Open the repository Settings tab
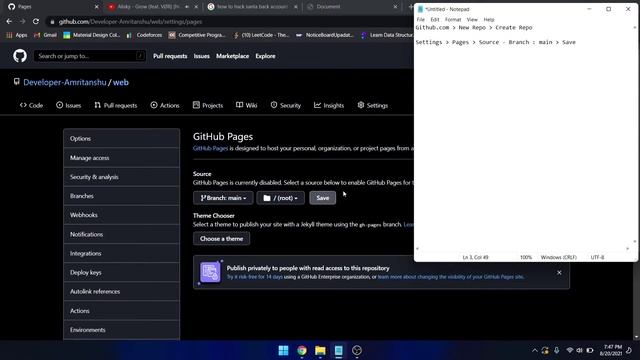The image size is (640, 360). point(373,105)
